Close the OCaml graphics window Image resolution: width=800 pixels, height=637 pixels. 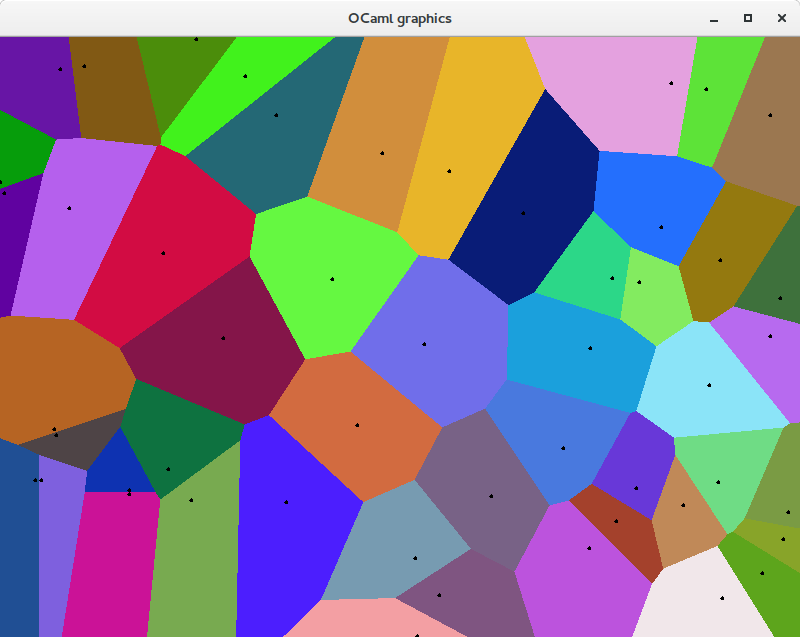[x=781, y=18]
